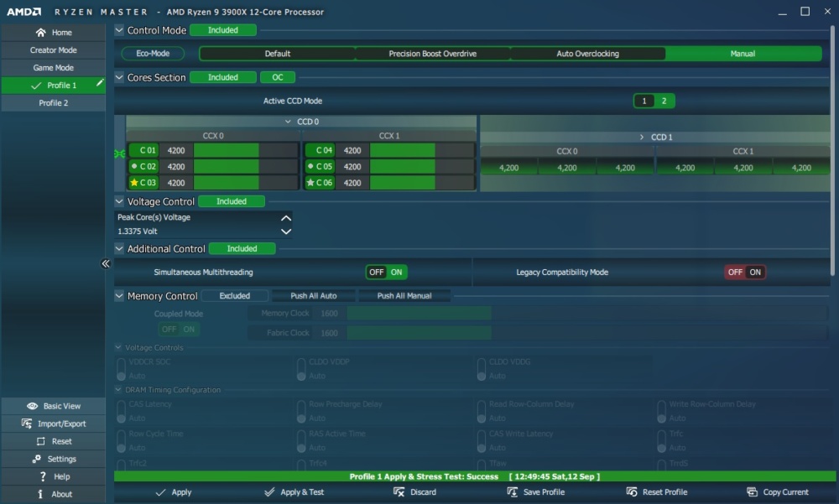Toggle Control Mode Included button
This screenshot has height=504, width=839.
pos(223,30)
